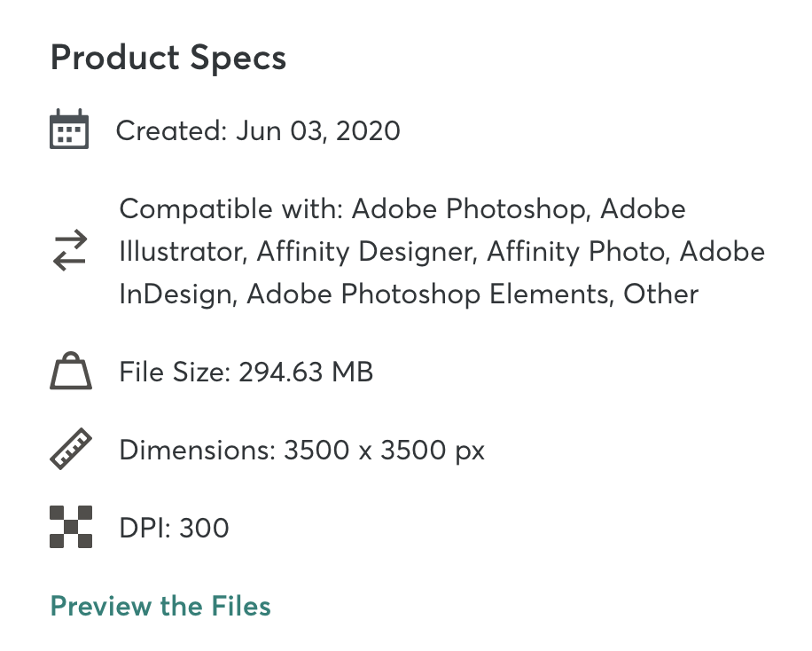Image resolution: width=812 pixels, height=651 pixels.
Task: Click the word Illustrator in compatibility list
Action: pyautogui.click(x=181, y=252)
